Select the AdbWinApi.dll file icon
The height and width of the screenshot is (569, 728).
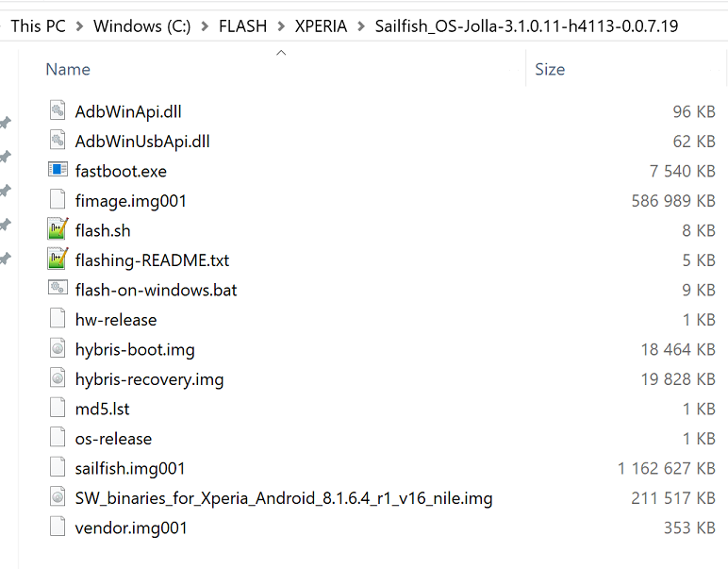[x=58, y=111]
